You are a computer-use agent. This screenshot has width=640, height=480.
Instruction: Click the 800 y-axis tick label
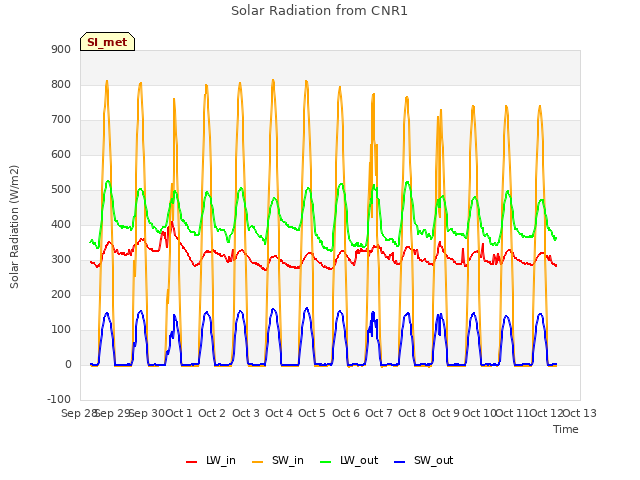(x=61, y=84)
